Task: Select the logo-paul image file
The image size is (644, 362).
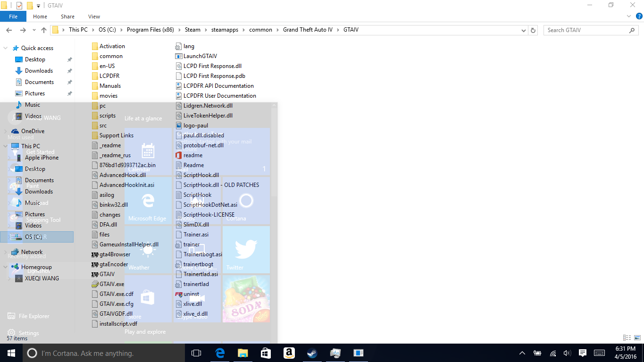Action: point(192,126)
